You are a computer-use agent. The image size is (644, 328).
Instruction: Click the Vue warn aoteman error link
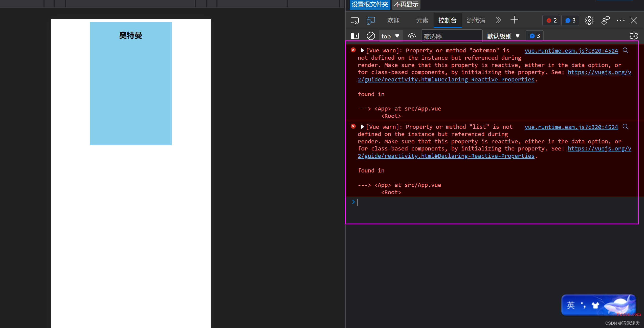(x=570, y=50)
